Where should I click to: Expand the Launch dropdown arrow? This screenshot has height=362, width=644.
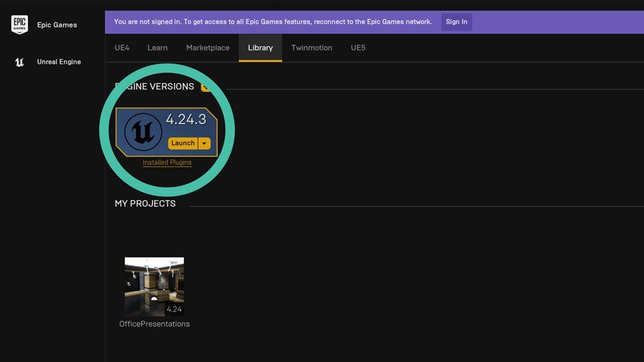pos(205,143)
